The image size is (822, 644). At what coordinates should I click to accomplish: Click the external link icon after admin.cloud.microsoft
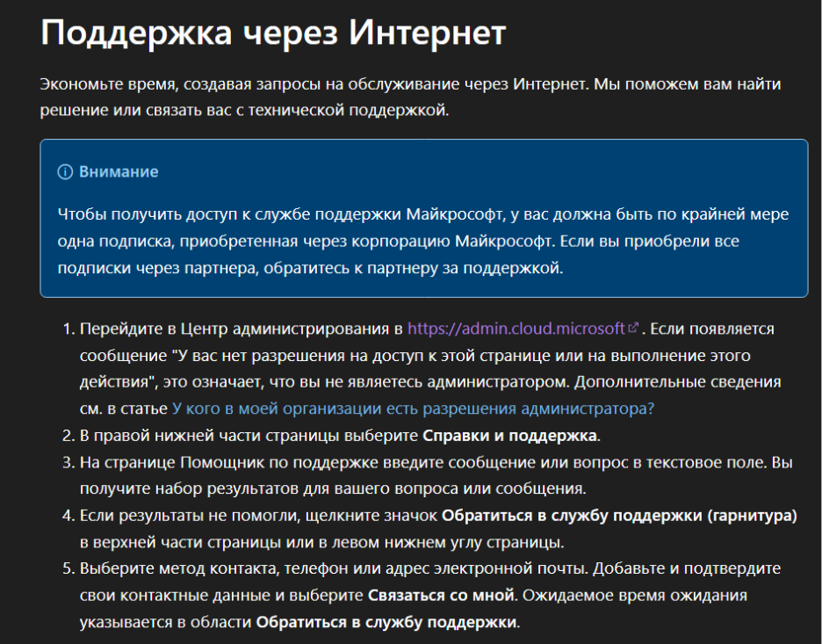click(x=633, y=328)
